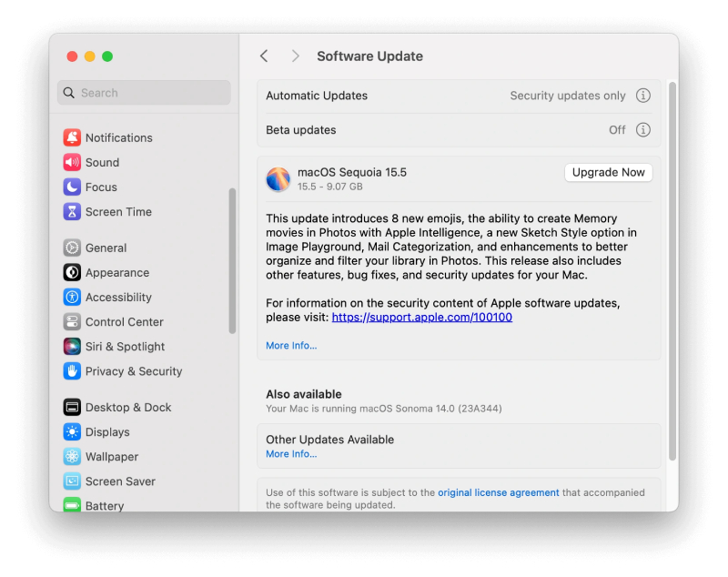Click the Search field in sidebar
The width and height of the screenshot is (728, 577).
144,93
